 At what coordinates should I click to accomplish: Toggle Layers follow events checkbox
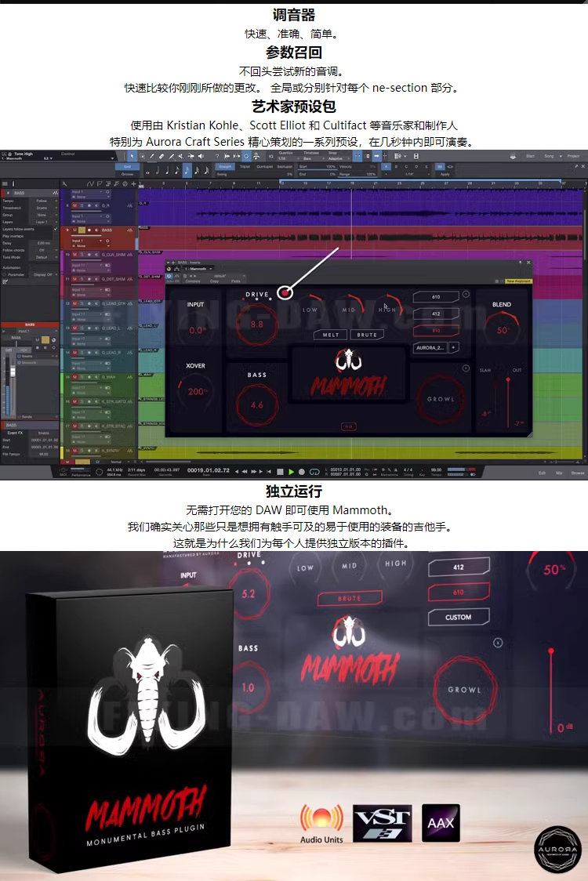click(55, 229)
